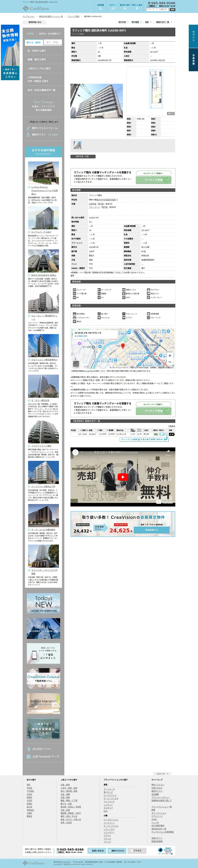Click the 検索 search button
198x868 pixels.
(172, 9)
